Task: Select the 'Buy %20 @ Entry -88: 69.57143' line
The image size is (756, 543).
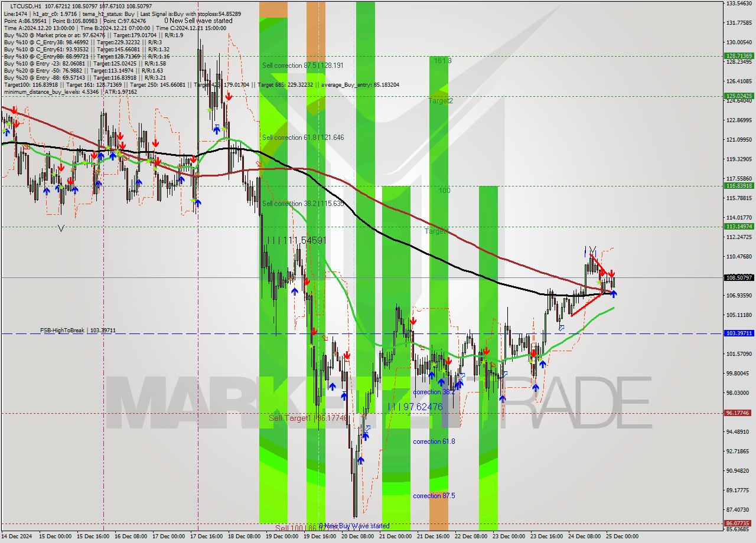Action: coord(84,77)
